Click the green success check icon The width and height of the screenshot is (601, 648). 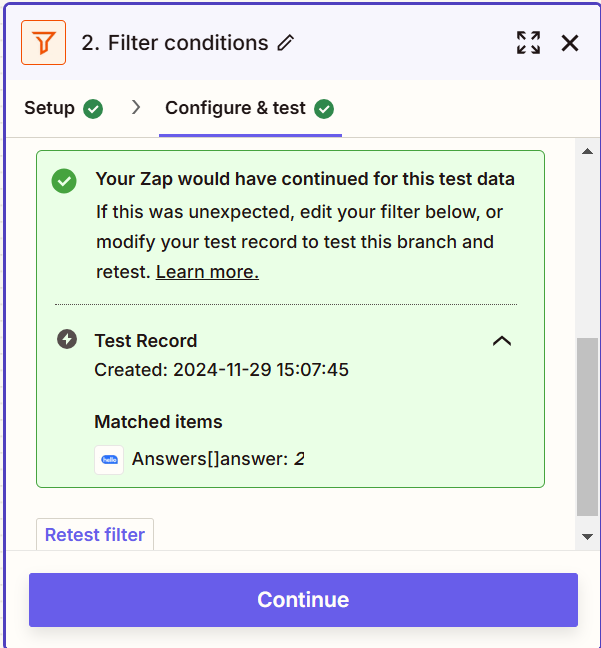tap(65, 181)
